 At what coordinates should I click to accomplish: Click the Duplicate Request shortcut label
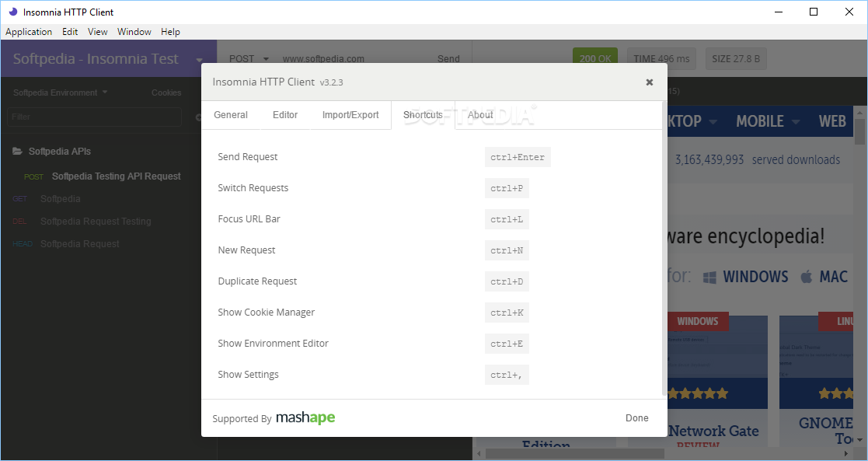257,281
